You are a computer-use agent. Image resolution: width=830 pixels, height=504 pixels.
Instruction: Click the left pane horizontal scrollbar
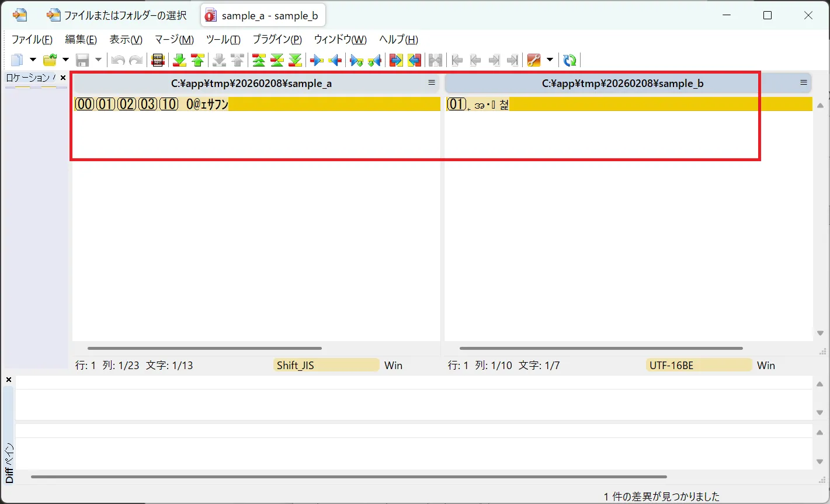coord(204,349)
